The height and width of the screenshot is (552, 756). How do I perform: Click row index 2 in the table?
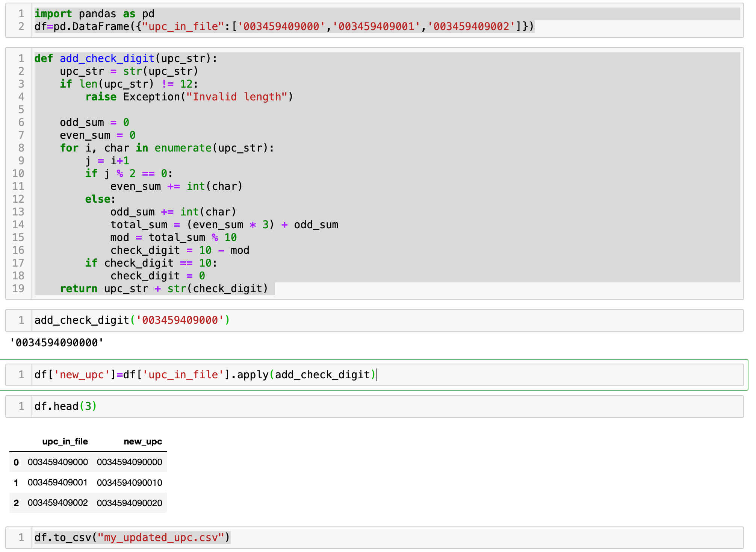click(x=16, y=503)
